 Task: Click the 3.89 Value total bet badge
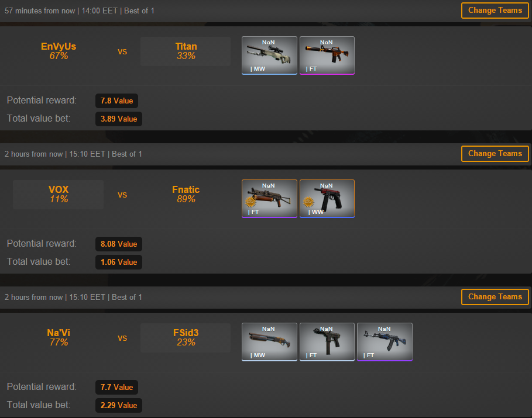119,119
